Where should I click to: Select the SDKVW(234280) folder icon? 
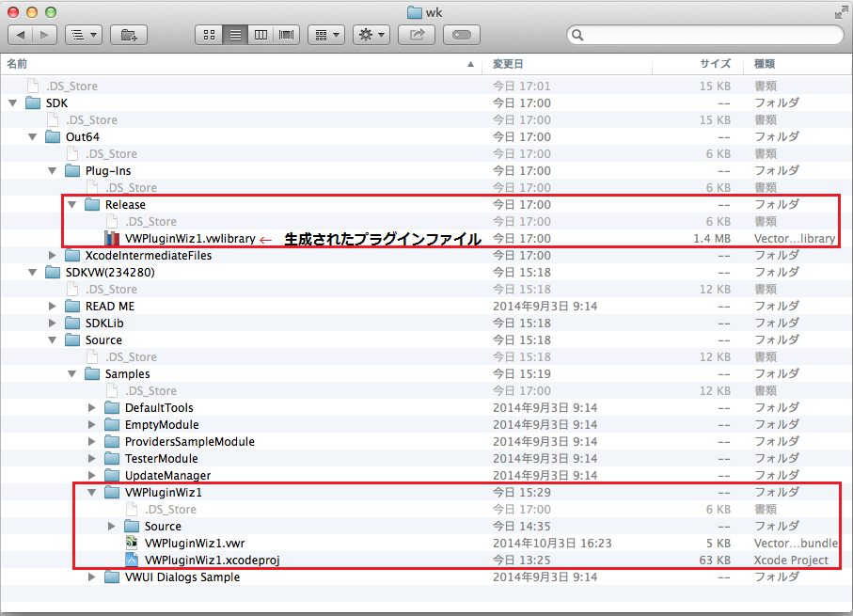(x=53, y=272)
